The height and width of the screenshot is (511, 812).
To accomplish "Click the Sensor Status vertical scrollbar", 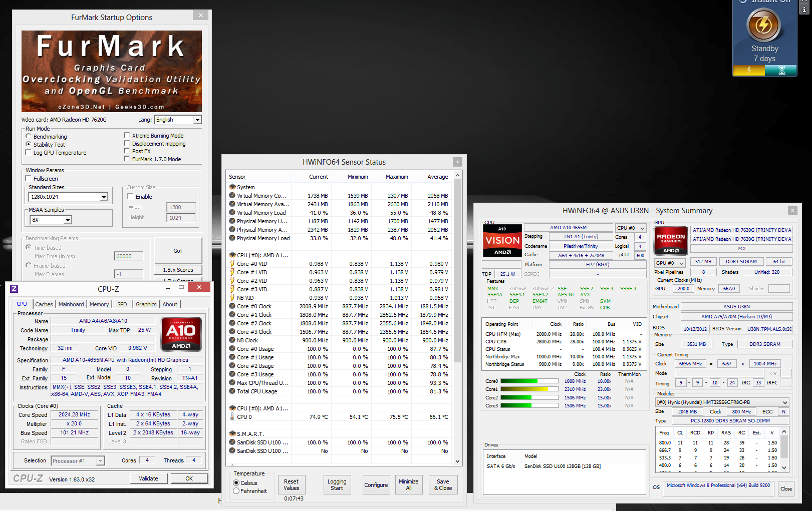I will 457,318.
